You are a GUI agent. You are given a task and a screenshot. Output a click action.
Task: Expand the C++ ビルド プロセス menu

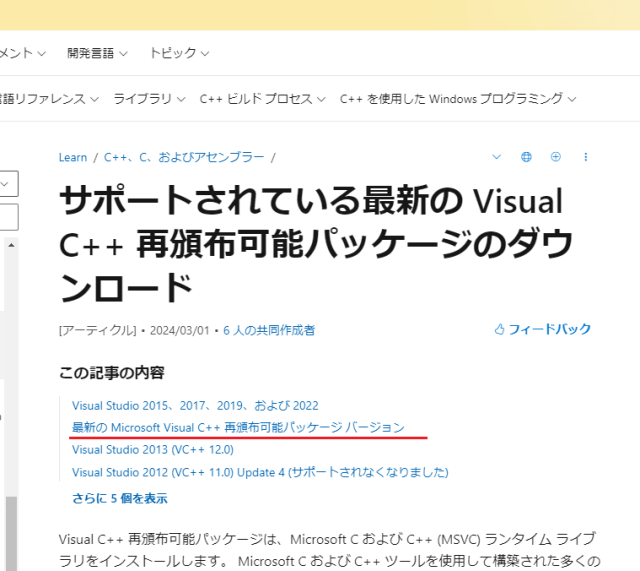point(262,99)
